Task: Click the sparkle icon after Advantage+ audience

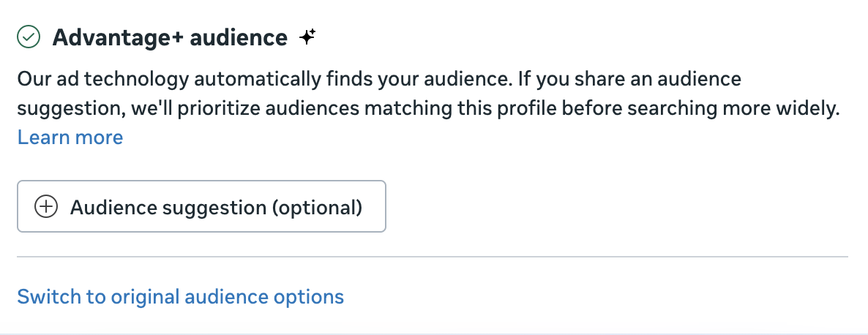Action: pos(307,37)
